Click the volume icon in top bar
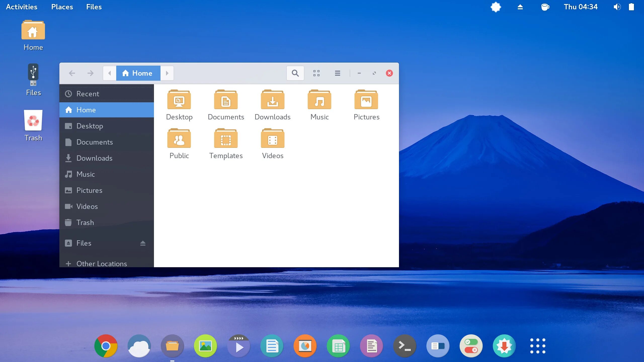The height and width of the screenshot is (362, 644). click(x=617, y=7)
